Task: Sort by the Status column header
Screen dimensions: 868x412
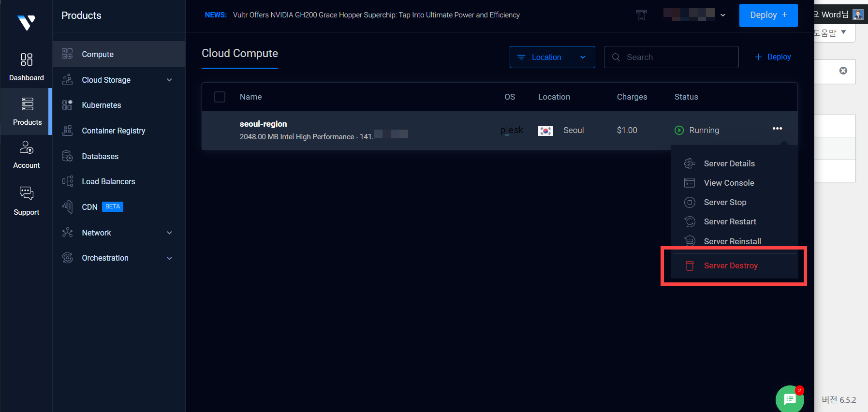Action: click(x=686, y=97)
